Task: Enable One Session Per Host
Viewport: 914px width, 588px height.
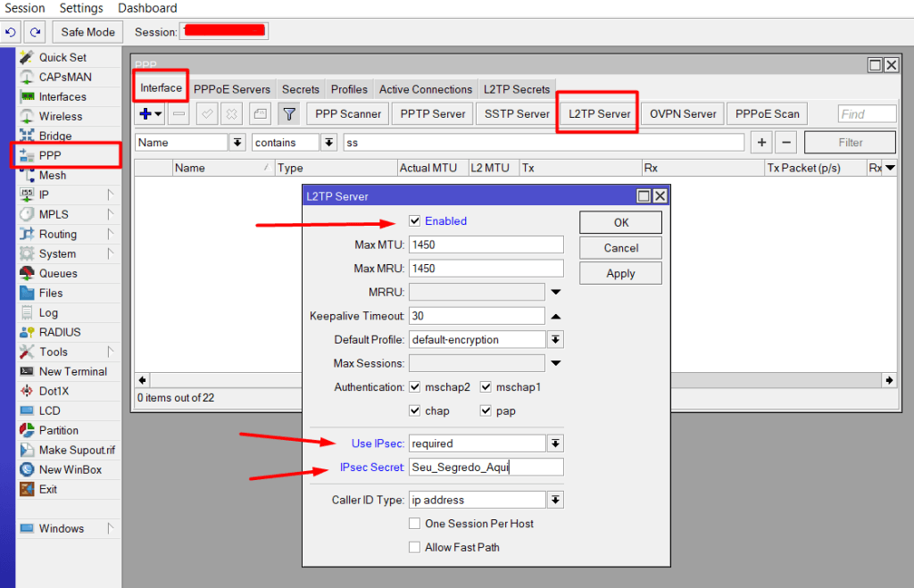Action: [x=414, y=524]
